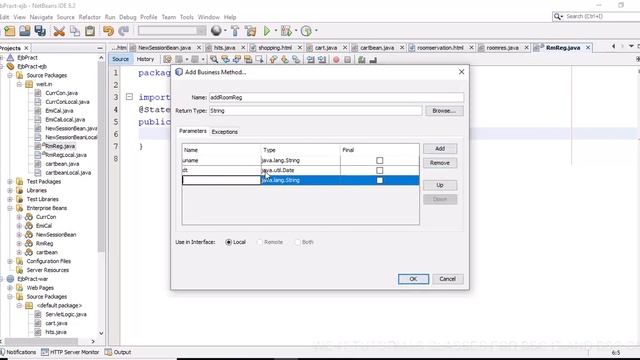
Task: Toggle Final checkbox for dt parameter
Action: (380, 170)
